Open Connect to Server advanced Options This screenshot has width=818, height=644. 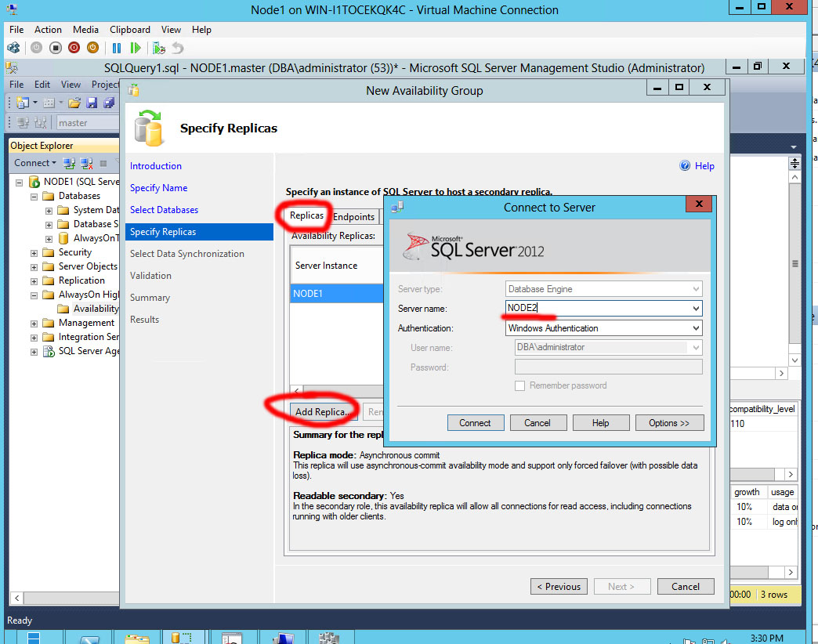pyautogui.click(x=669, y=422)
